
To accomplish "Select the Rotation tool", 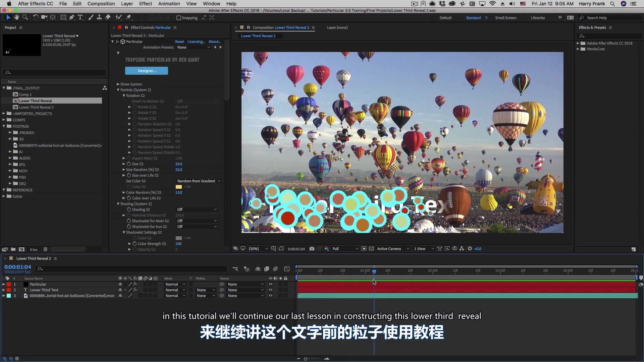I will click(x=36, y=17).
